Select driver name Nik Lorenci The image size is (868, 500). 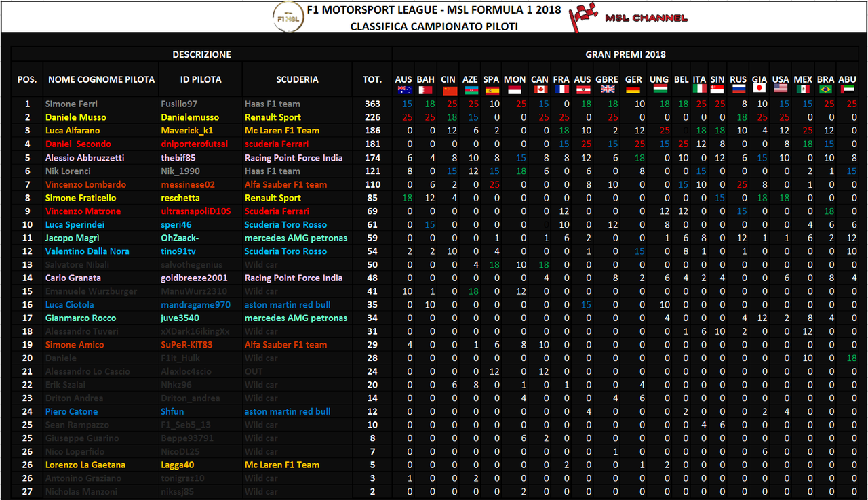pos(68,171)
